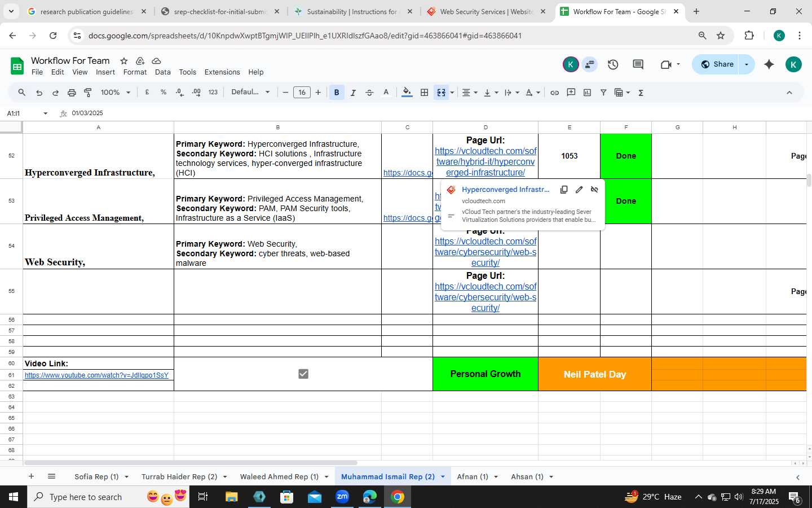Undo the last action in toolbar
The image size is (812, 508).
39,93
